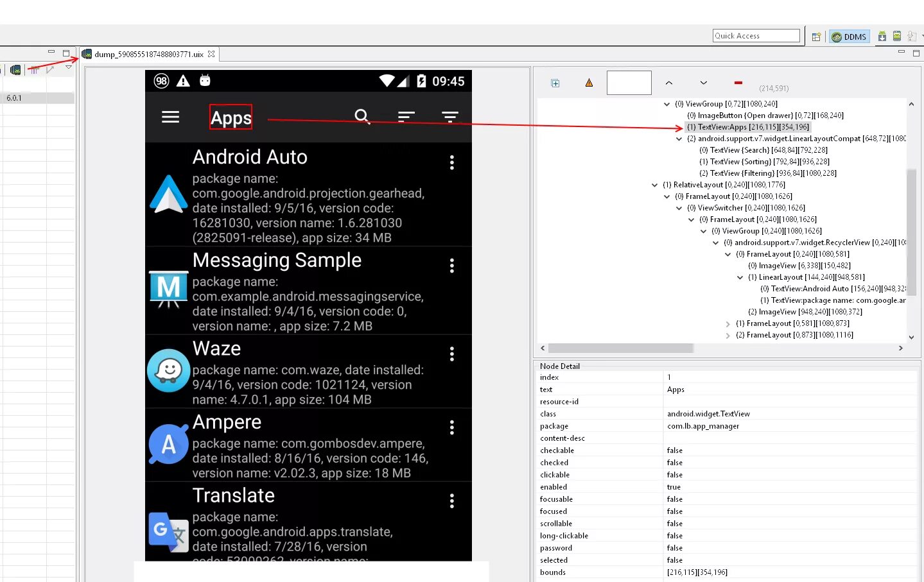Image resolution: width=924 pixels, height=582 pixels.
Task: Click the Android head icon in phone status bar
Action: 205,81
